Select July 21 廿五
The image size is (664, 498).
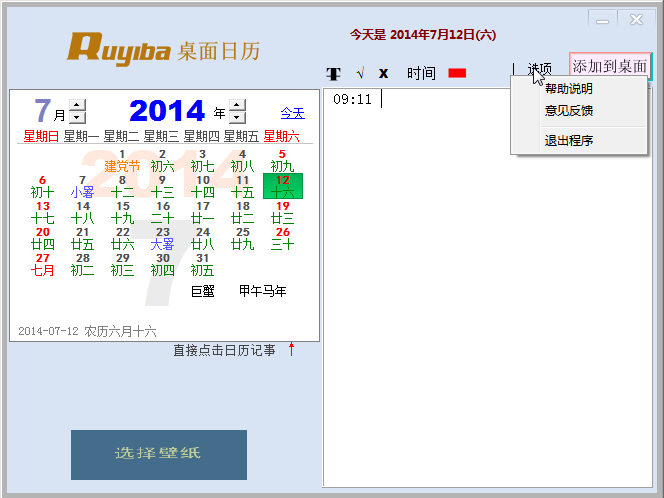[x=82, y=238]
